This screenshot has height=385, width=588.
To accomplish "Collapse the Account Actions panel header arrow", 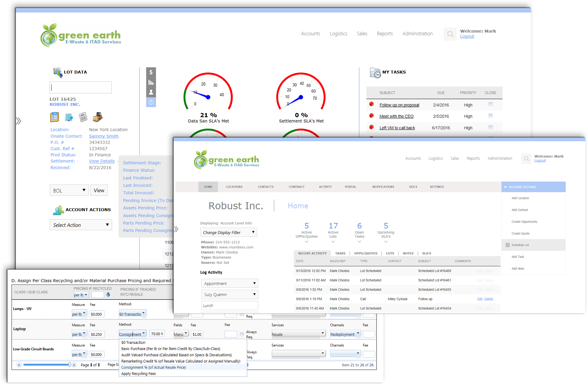I will tap(505, 187).
